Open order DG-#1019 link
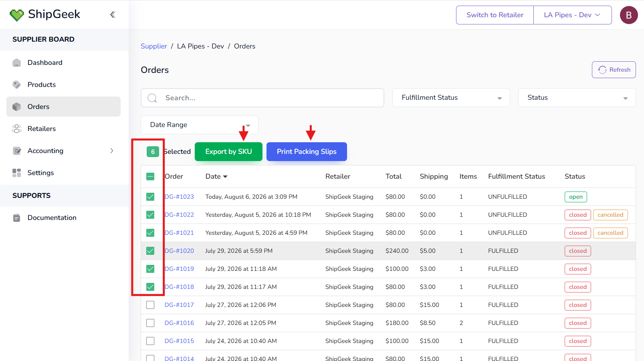The width and height of the screenshot is (644, 361). [x=179, y=269]
